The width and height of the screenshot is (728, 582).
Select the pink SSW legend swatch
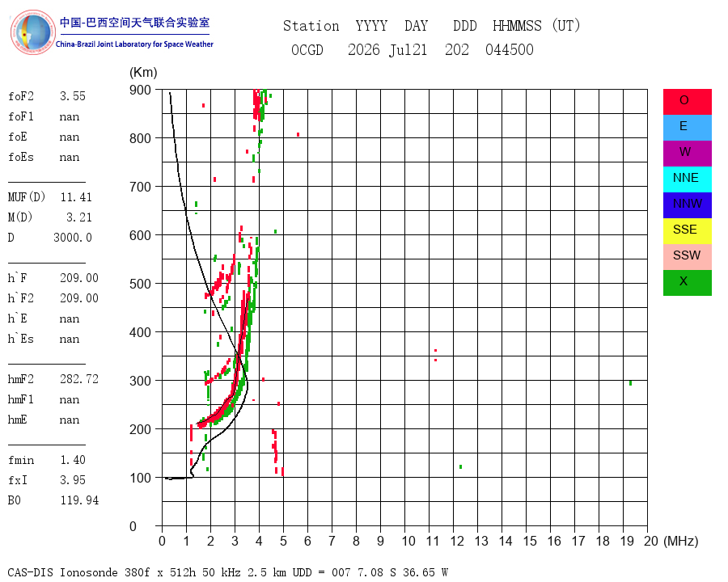tap(687, 257)
